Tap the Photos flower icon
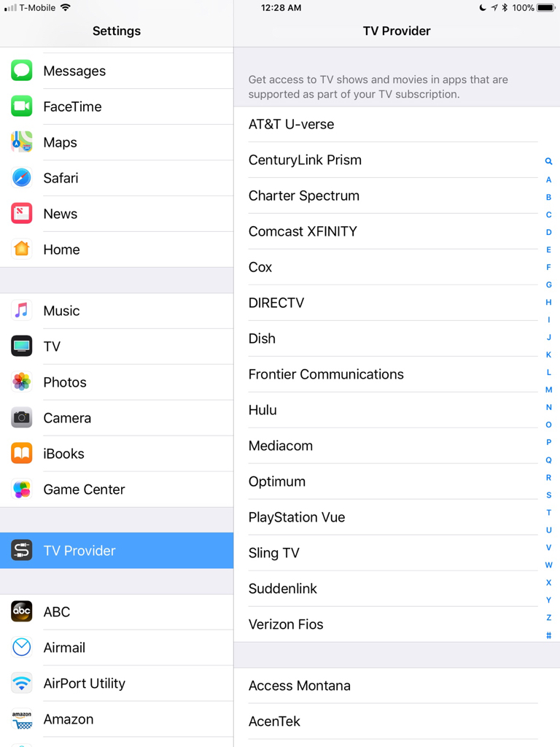This screenshot has width=560, height=747. coord(21,382)
